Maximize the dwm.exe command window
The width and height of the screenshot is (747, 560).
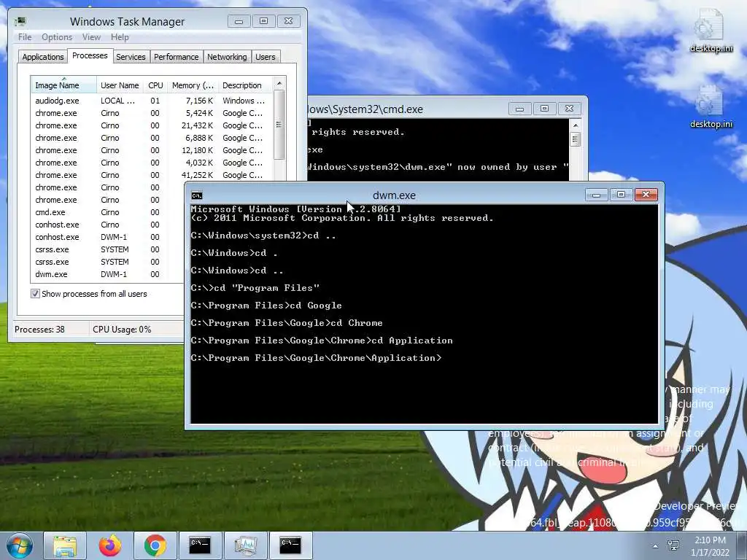pos(621,194)
